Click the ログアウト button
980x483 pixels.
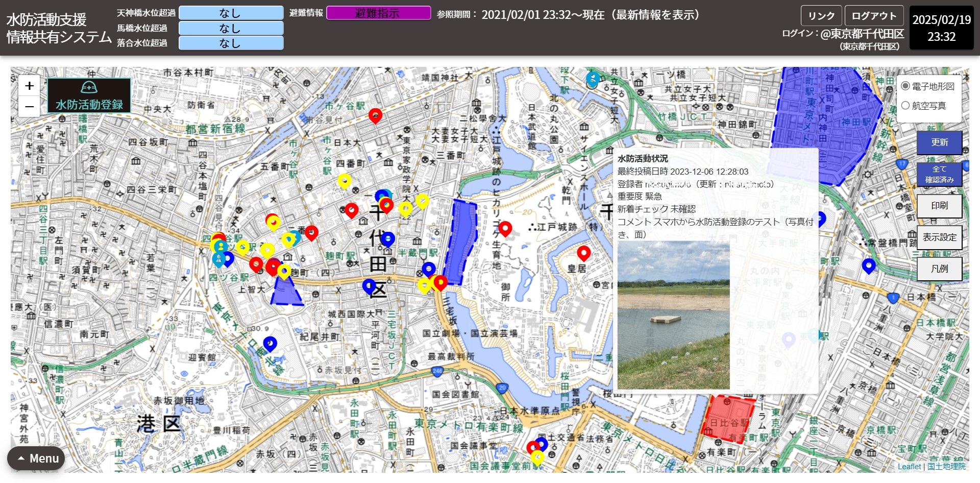tap(874, 16)
